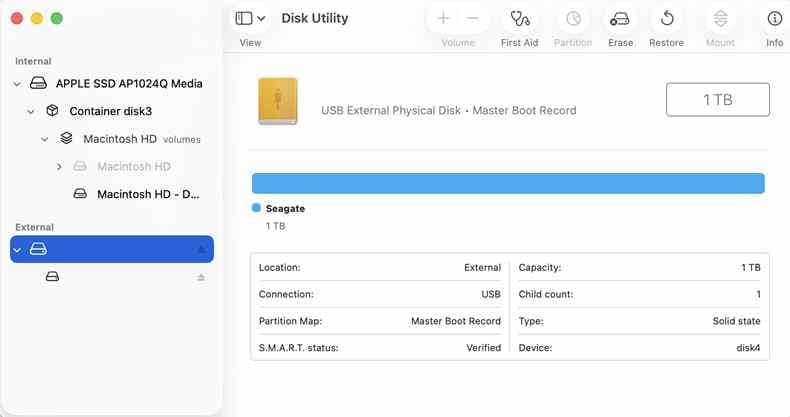790x417 pixels.
Task: Click the add Volume plus icon
Action: pyautogui.click(x=443, y=19)
